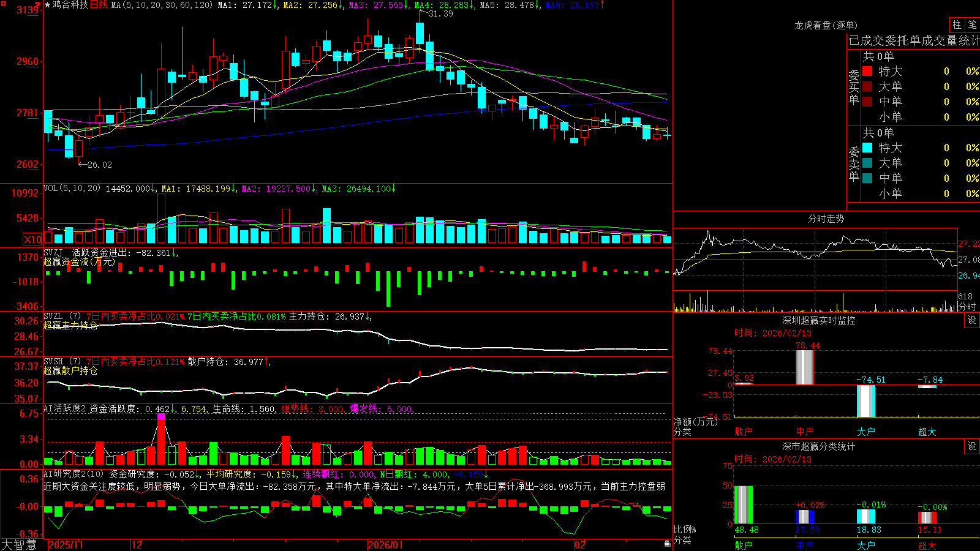Click the 超赢主力持仓 label
Viewport: 980px width, 551px height.
click(x=70, y=325)
